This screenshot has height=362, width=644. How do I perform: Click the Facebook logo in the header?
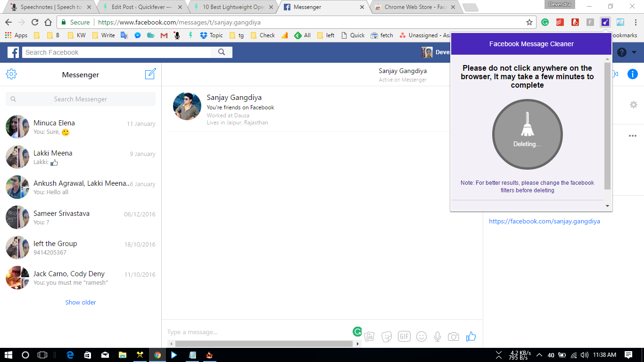click(13, 52)
